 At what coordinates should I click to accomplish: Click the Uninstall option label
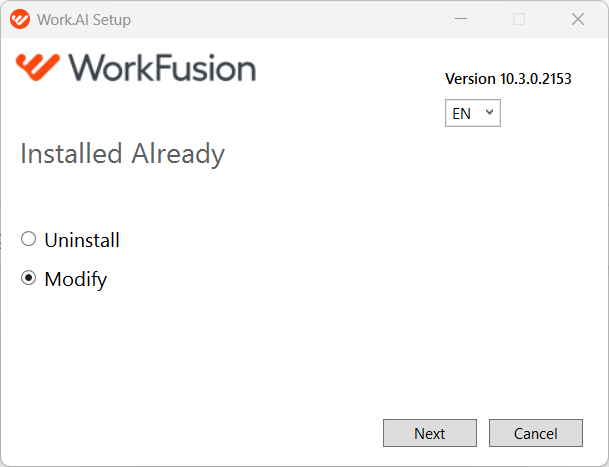(x=82, y=240)
